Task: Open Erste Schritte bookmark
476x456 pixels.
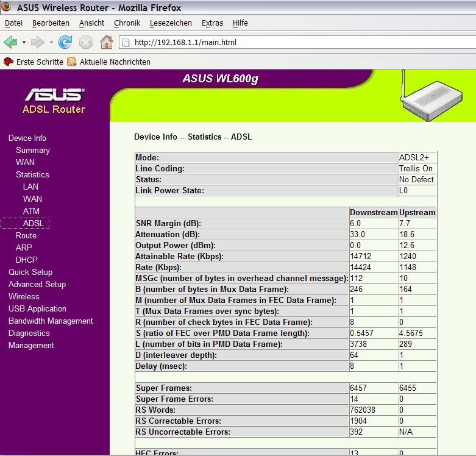Action: pyautogui.click(x=34, y=62)
